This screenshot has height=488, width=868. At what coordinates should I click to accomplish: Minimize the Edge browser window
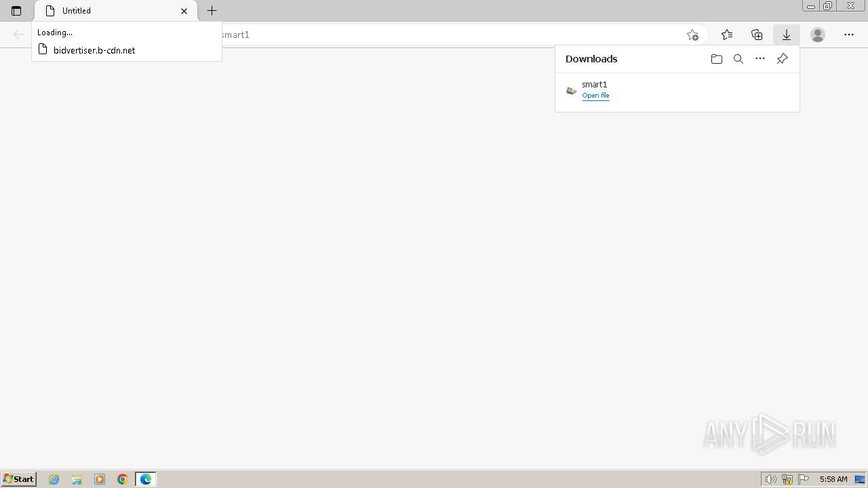[811, 5]
